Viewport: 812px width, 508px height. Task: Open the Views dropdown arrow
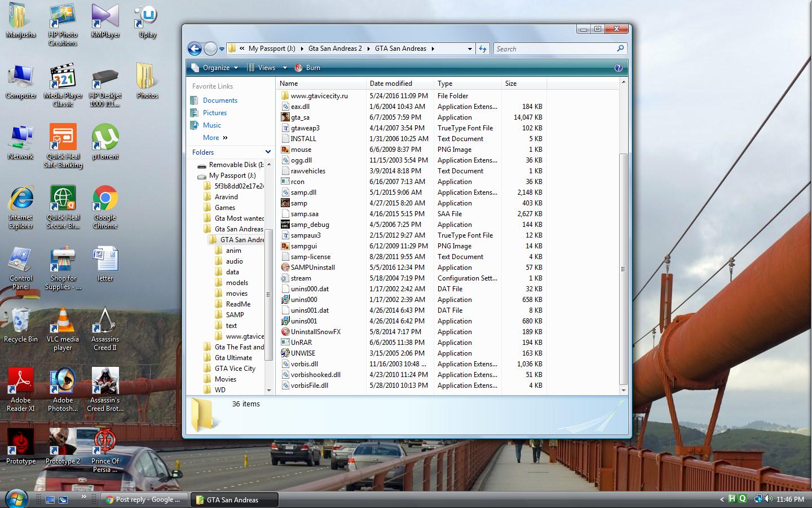tap(285, 68)
